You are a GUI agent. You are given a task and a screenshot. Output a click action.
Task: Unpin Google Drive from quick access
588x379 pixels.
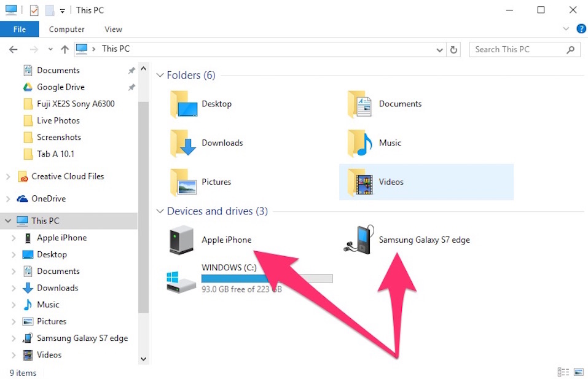coord(131,87)
